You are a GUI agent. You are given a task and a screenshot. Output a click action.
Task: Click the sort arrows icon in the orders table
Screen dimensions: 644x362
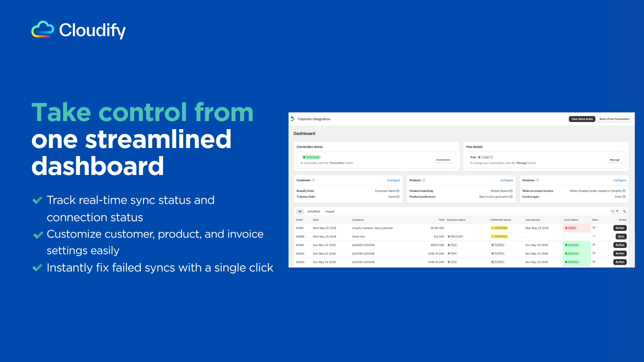[x=625, y=212]
